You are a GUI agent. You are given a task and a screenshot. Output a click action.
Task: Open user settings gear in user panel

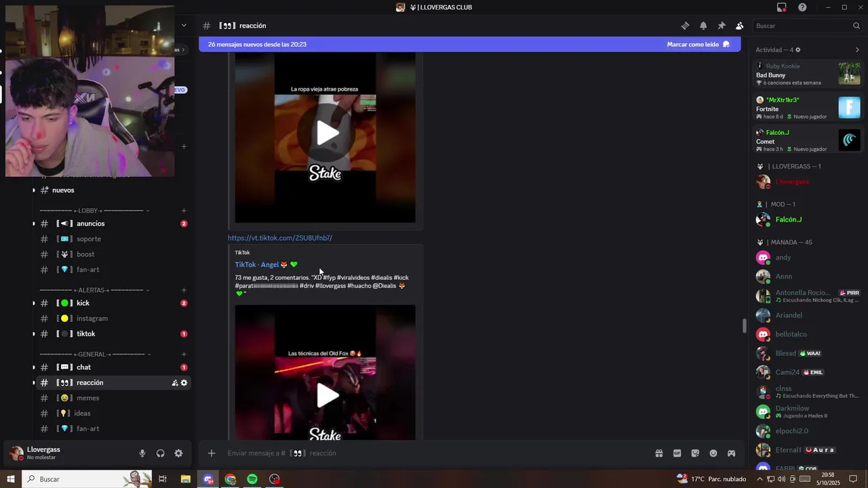[x=178, y=453]
